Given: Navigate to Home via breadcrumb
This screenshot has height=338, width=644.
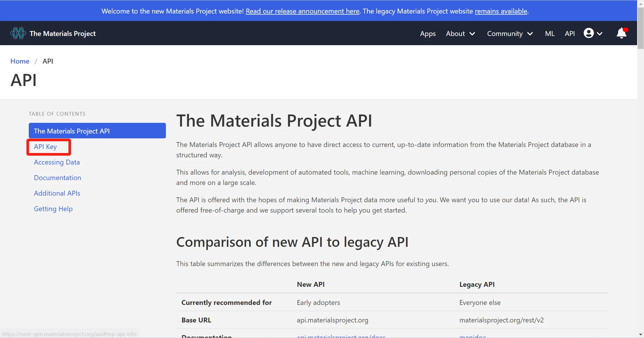Looking at the screenshot, I should click(20, 61).
